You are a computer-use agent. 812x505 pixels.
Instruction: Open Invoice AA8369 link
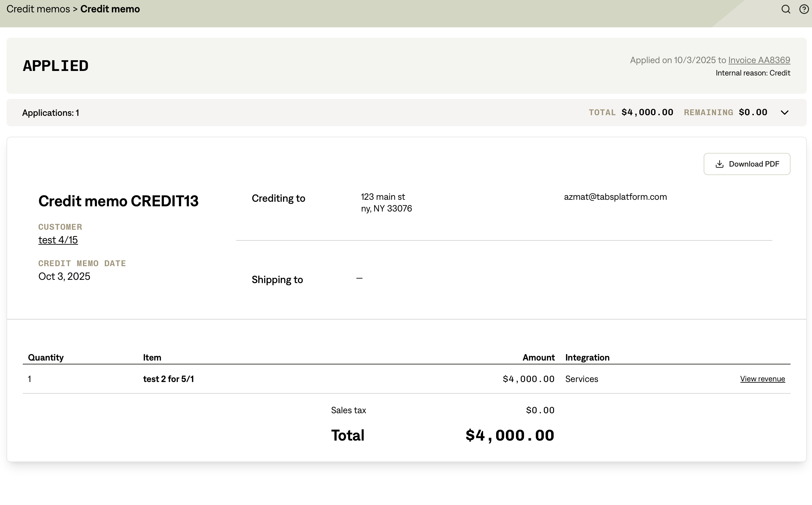(x=759, y=60)
